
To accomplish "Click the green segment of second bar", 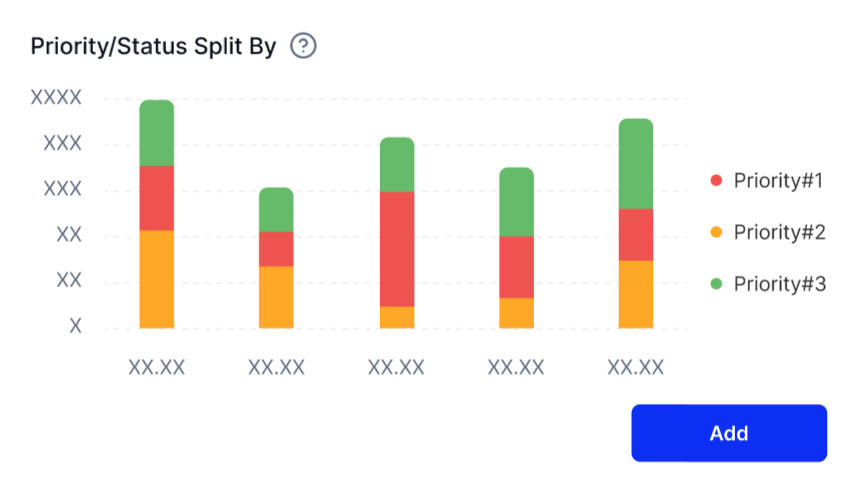I will [276, 210].
